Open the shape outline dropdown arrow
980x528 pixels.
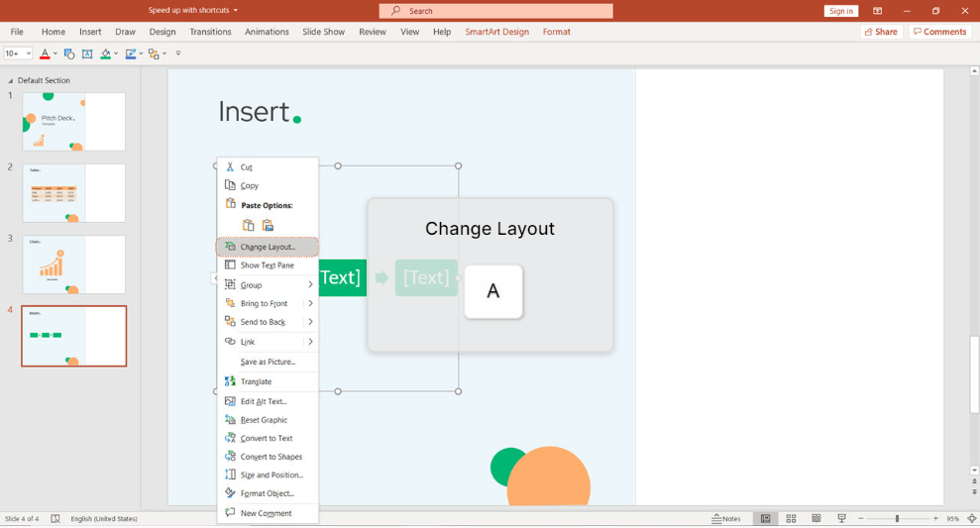click(141, 53)
